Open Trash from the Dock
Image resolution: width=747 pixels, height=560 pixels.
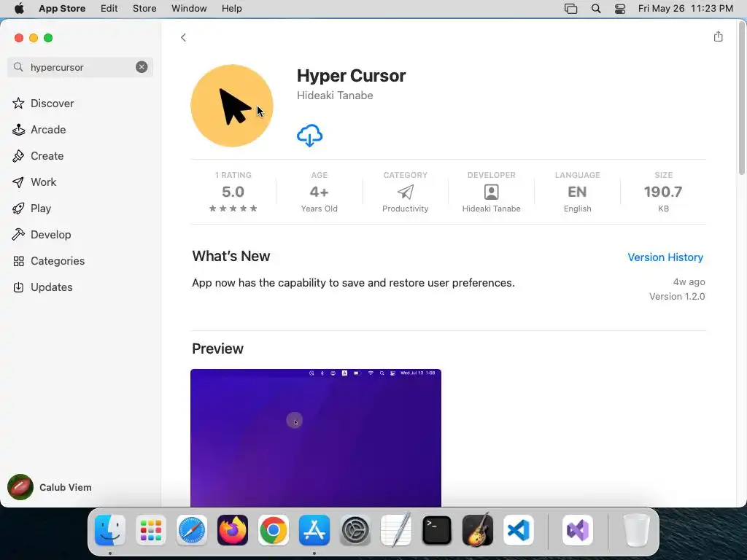click(x=636, y=530)
